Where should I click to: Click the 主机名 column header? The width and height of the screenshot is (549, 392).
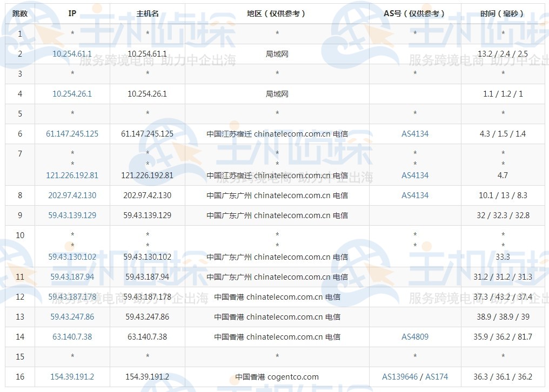coord(148,13)
